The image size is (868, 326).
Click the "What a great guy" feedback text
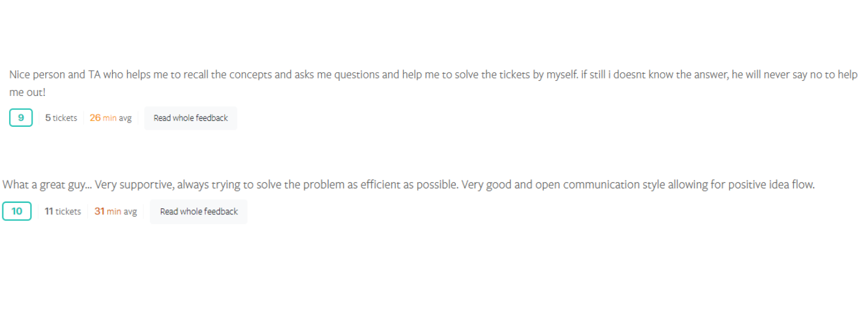point(45,185)
